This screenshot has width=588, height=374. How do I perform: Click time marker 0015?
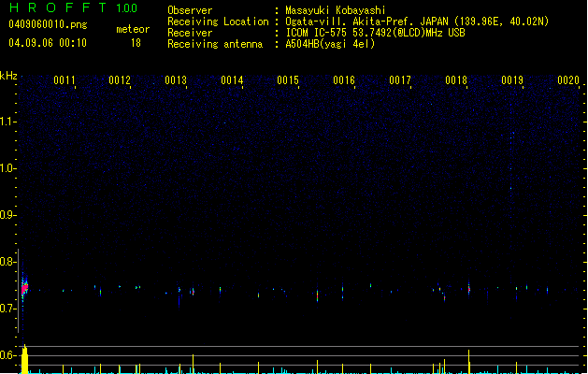click(288, 80)
